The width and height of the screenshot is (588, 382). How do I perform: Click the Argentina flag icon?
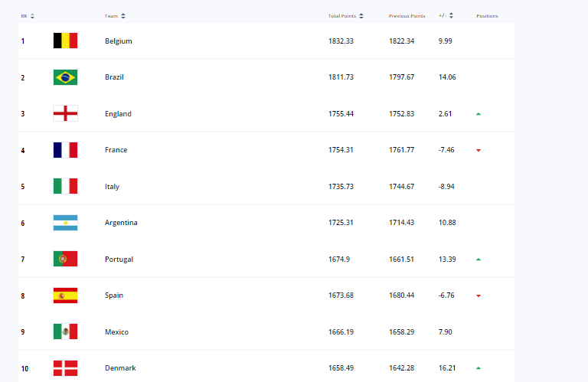(x=65, y=223)
